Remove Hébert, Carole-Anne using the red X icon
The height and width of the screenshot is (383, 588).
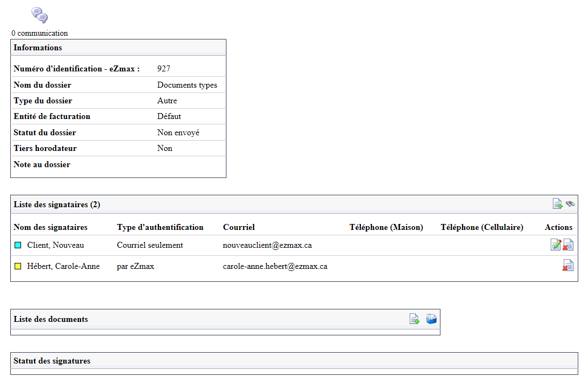(568, 265)
